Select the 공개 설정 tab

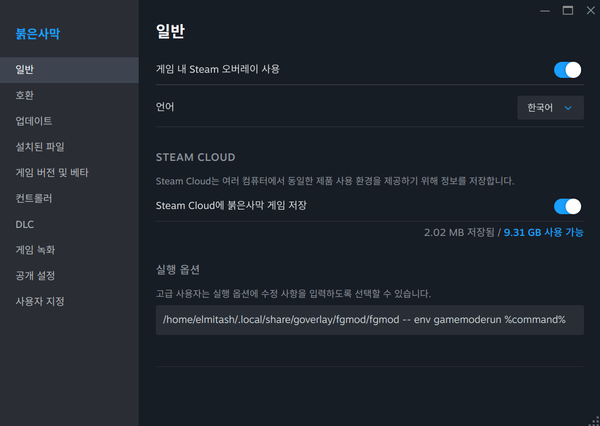(x=69, y=276)
